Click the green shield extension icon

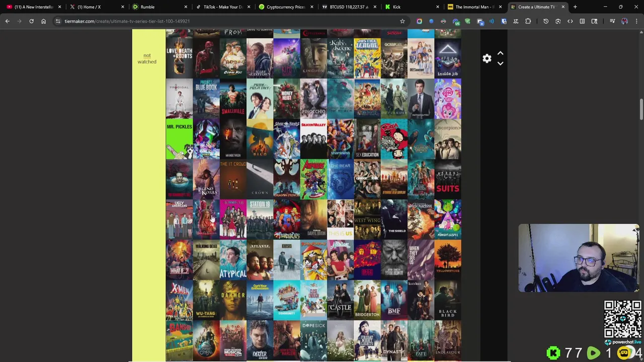coord(467,21)
